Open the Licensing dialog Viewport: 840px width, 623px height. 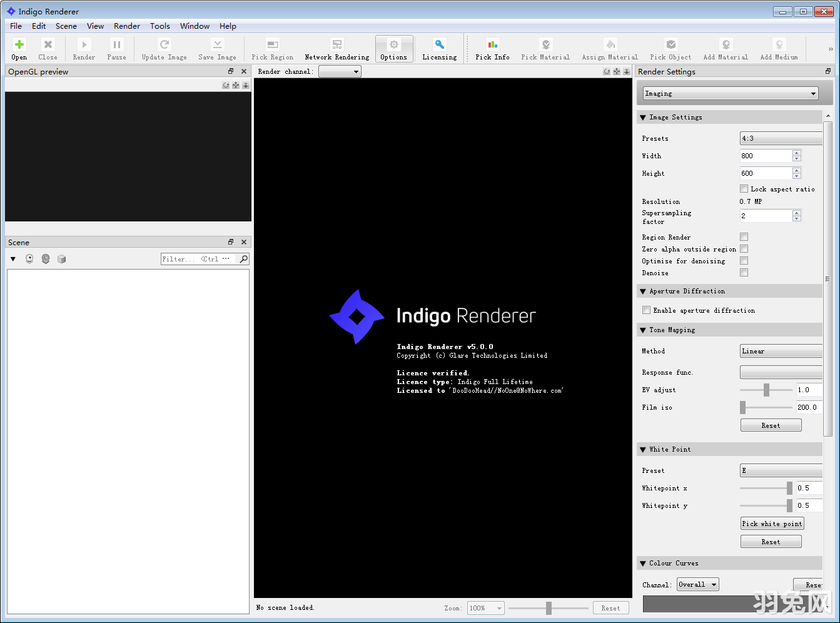pos(439,49)
